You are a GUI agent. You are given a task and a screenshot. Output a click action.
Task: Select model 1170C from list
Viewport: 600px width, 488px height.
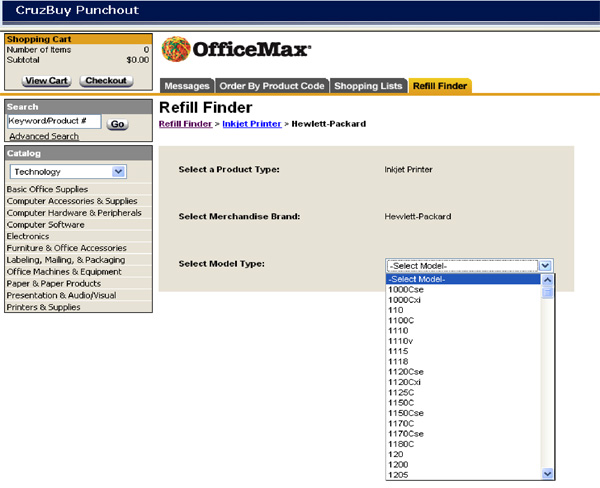pyautogui.click(x=463, y=424)
